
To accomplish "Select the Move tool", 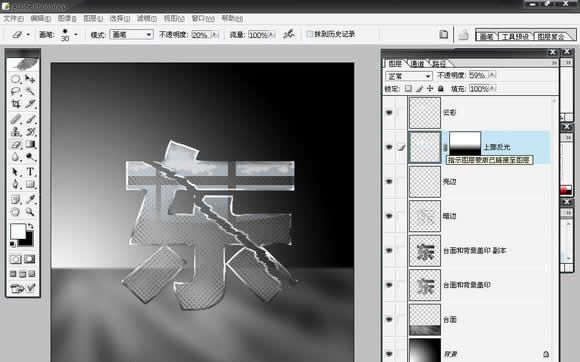I will [30, 79].
